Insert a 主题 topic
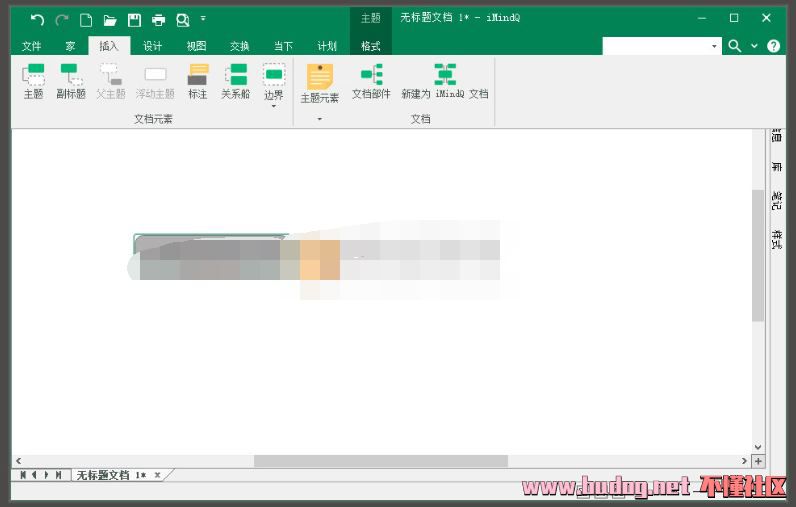 tap(34, 81)
